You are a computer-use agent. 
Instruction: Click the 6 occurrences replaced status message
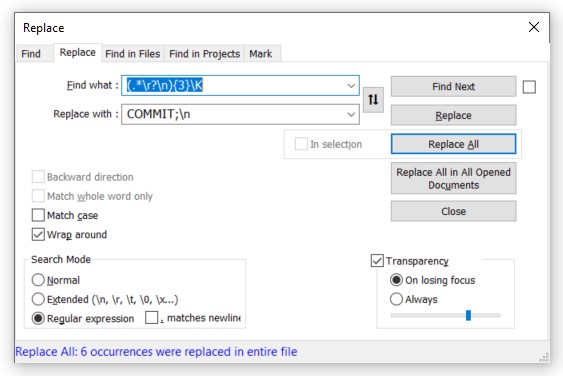(156, 352)
